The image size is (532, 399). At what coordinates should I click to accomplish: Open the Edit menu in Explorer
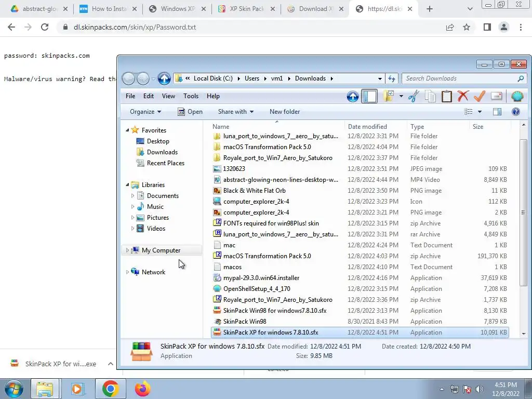point(148,96)
